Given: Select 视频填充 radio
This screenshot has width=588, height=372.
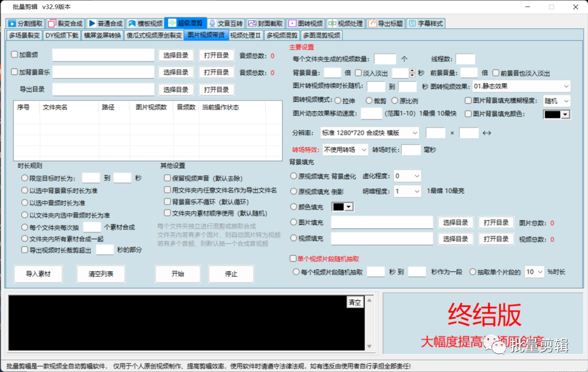Looking at the screenshot, I should pyautogui.click(x=293, y=238).
